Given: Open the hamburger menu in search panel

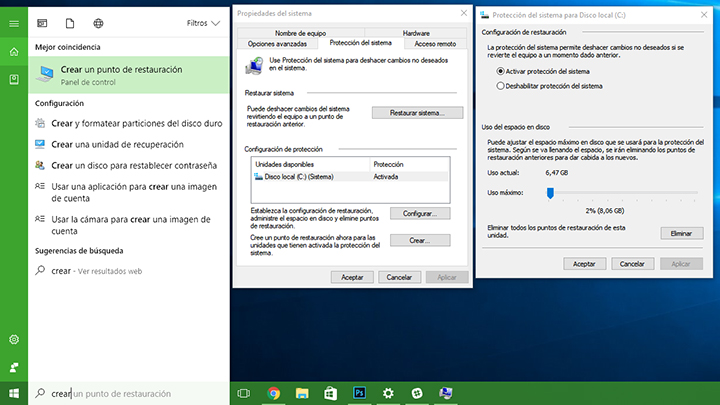Looking at the screenshot, I should click(x=14, y=23).
